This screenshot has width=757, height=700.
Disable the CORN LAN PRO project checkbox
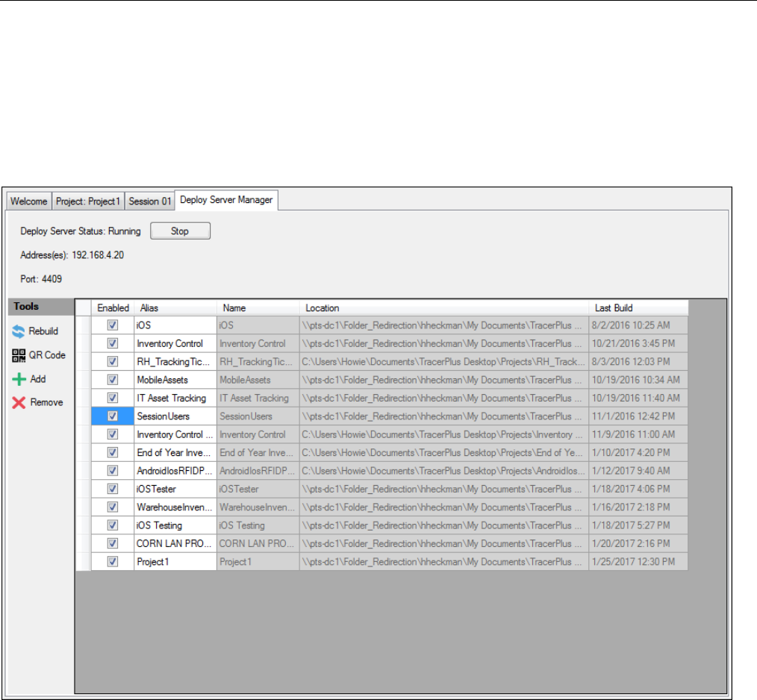[113, 543]
